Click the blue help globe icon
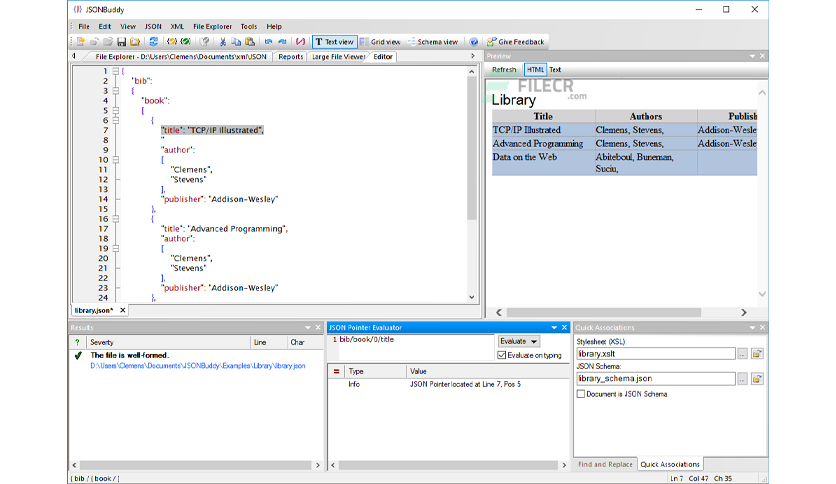Screen dimensions: 836x484 [473, 42]
